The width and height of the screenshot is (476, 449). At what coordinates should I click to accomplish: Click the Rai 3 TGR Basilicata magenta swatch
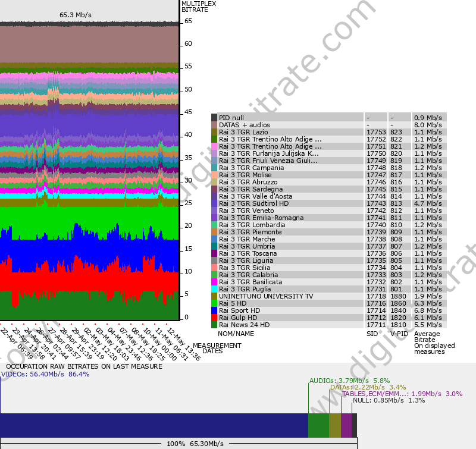pos(214,282)
